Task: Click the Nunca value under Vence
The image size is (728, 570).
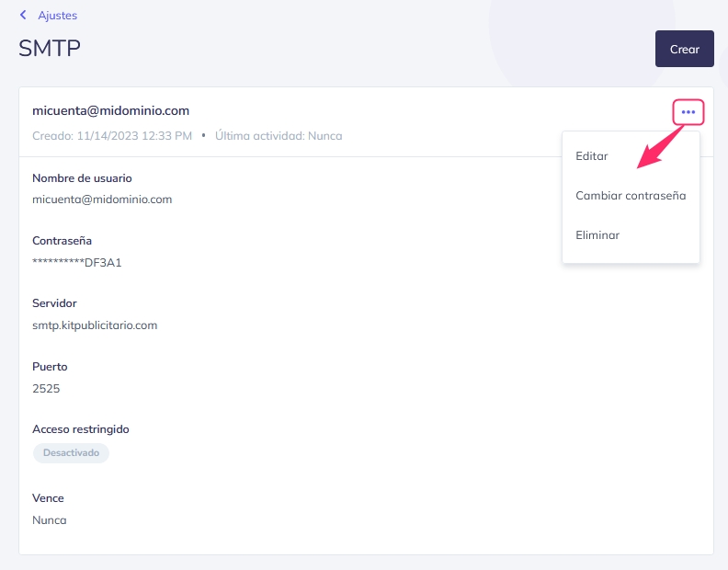Action: pyautogui.click(x=50, y=520)
